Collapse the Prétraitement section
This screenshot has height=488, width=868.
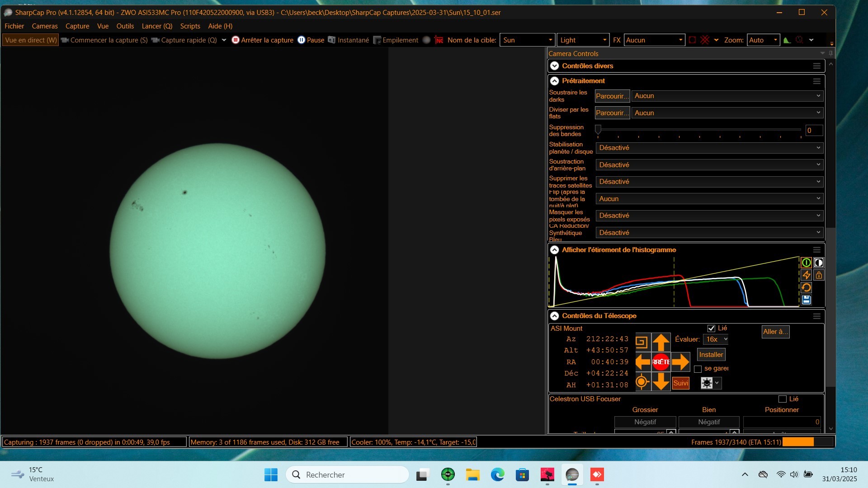click(x=555, y=81)
